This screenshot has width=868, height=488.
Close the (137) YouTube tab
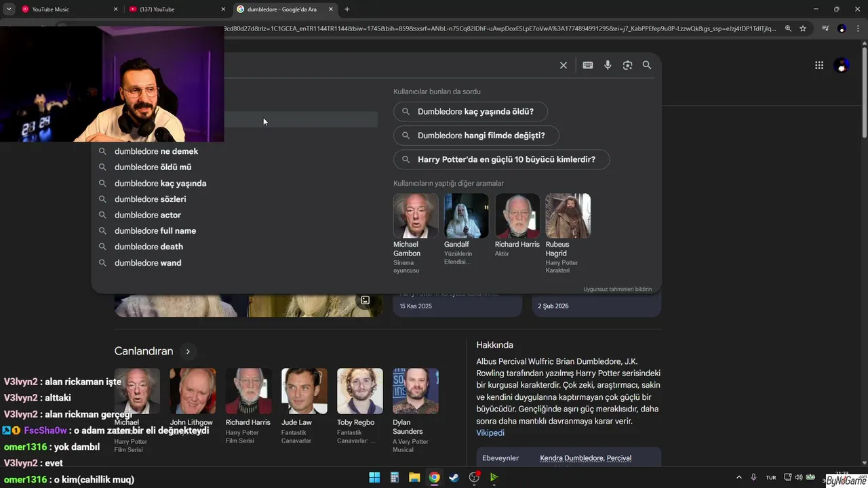pos(223,9)
